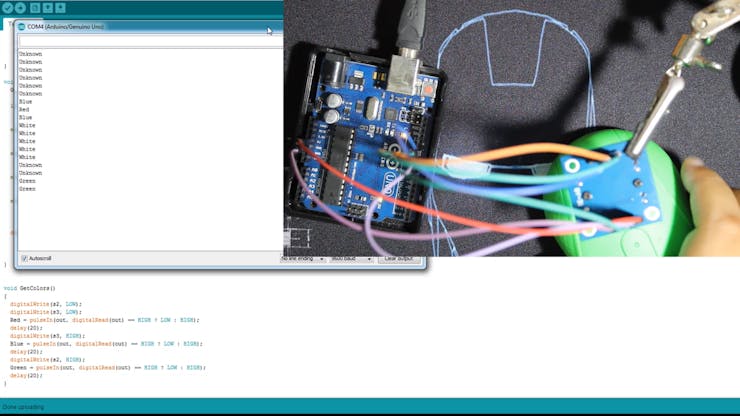Open the line ending dropdown
The image size is (740, 416).
302,259
